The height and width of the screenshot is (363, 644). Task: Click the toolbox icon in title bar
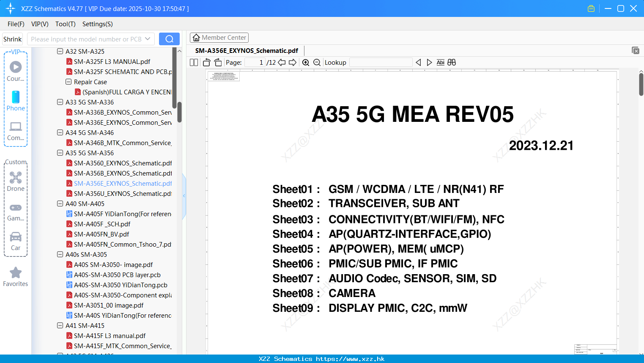(x=591, y=8)
